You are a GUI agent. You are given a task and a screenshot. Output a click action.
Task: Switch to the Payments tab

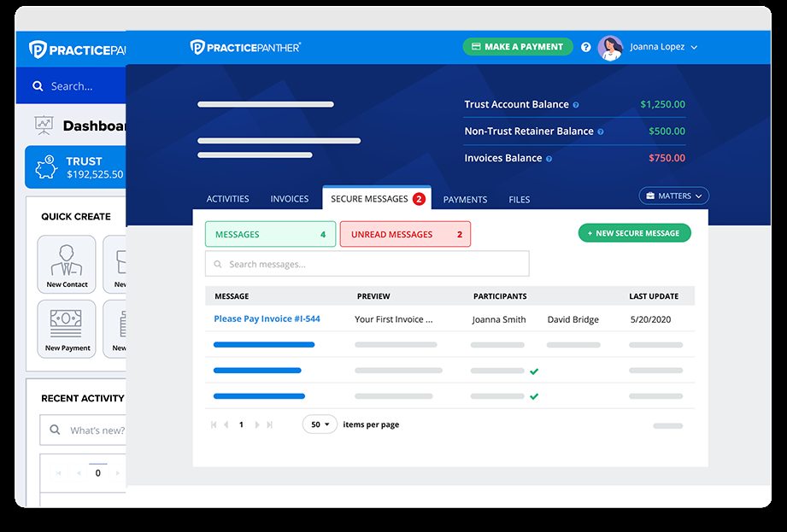click(x=465, y=200)
